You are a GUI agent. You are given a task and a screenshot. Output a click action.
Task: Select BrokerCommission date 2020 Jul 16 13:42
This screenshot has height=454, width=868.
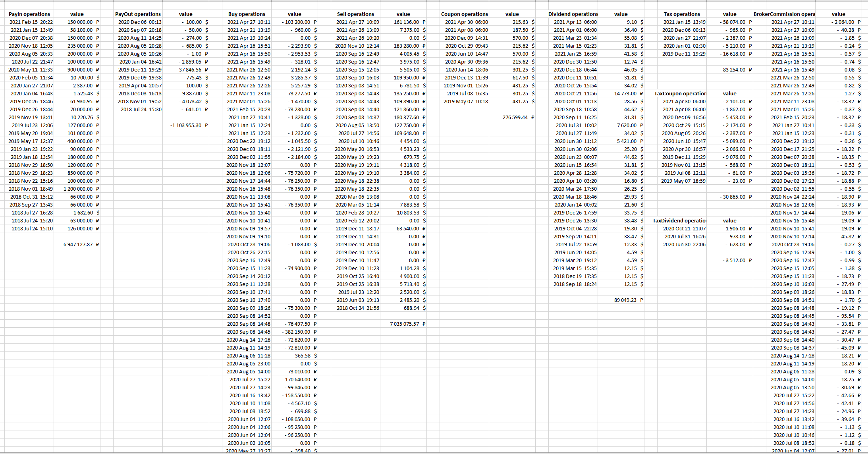791,419
